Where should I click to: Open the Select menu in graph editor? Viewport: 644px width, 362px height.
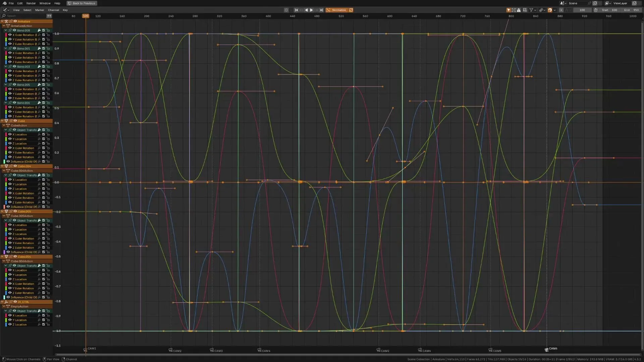(27, 10)
